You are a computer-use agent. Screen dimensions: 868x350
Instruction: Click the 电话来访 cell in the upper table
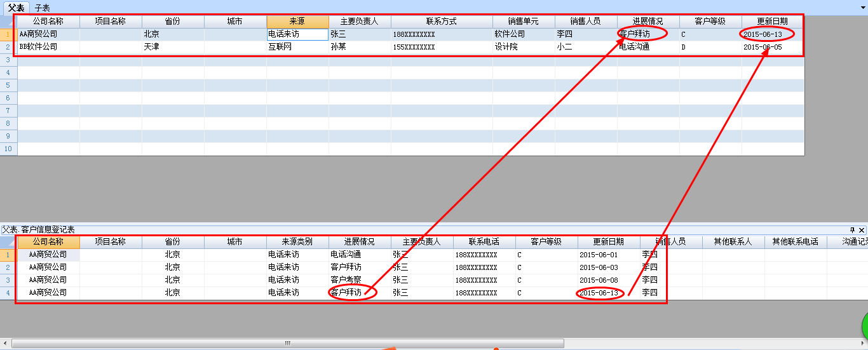(x=297, y=34)
